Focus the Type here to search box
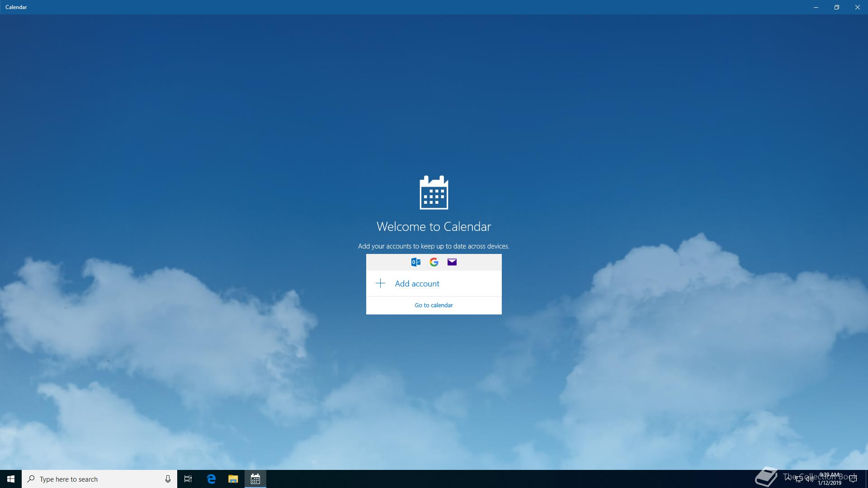Screen dimensions: 868x488 tap(99, 479)
